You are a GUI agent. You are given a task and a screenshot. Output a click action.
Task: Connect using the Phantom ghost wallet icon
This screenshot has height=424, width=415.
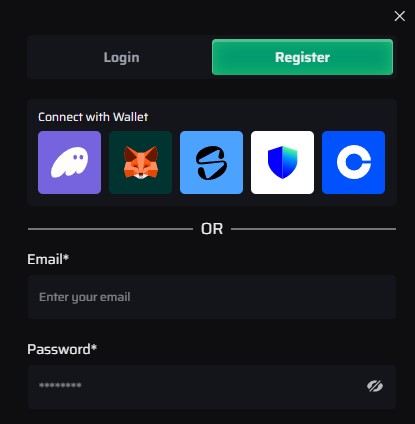[69, 162]
